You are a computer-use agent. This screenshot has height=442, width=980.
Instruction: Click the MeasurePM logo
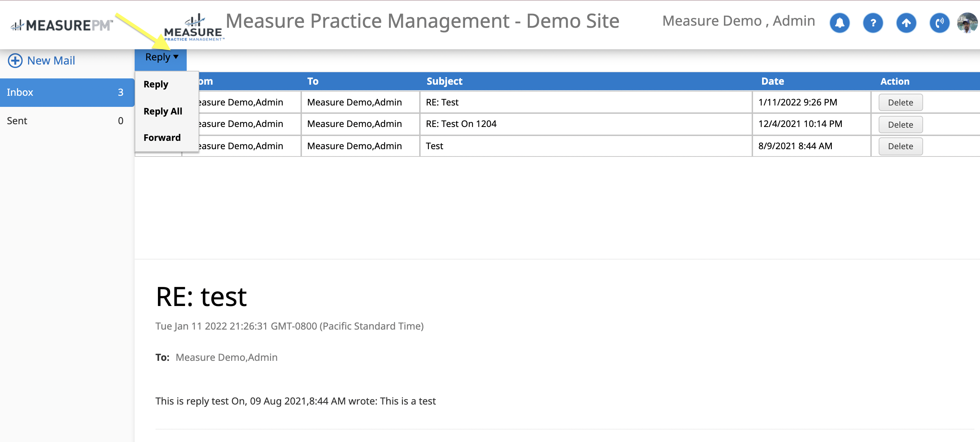coord(62,25)
